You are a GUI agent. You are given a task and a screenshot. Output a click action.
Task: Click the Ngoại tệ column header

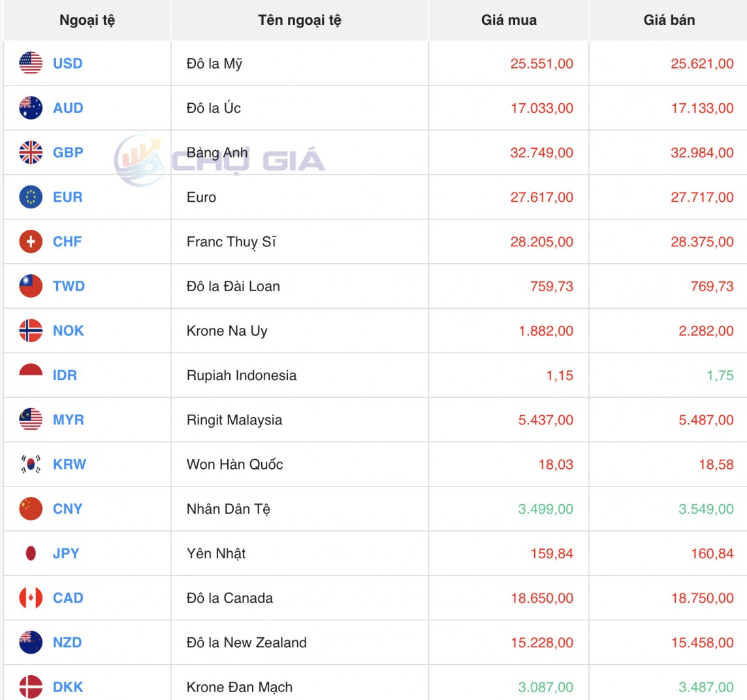86,20
